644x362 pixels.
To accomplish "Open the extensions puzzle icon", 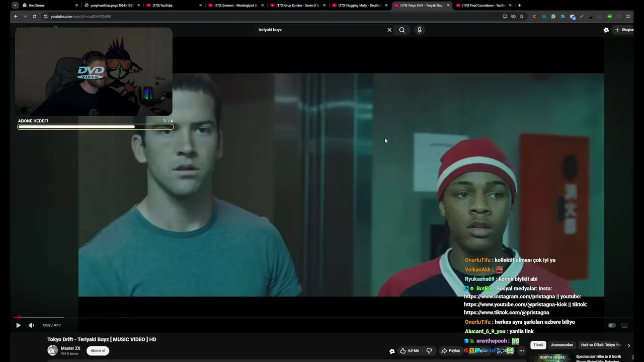I will (628, 16).
